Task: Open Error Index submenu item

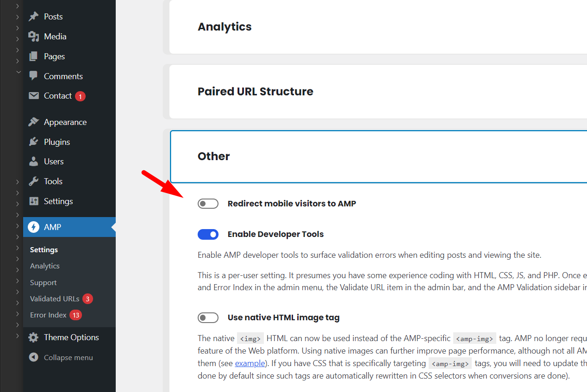Action: coord(48,315)
